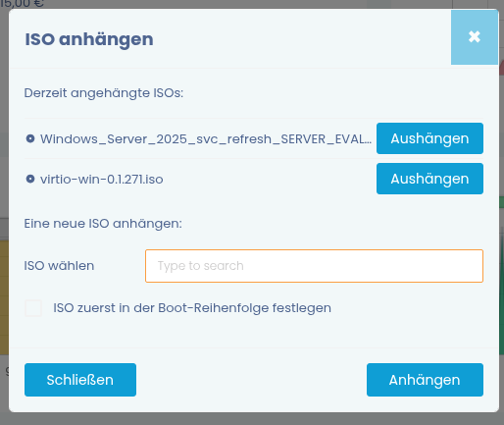The height and width of the screenshot is (425, 504).
Task: Click dimmed backdrop below the dialog
Action: (x=252, y=419)
